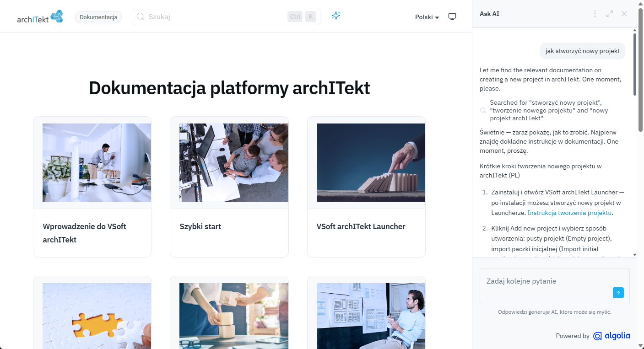Click the search magnifier icon
The image size is (644, 349).
pyautogui.click(x=141, y=16)
